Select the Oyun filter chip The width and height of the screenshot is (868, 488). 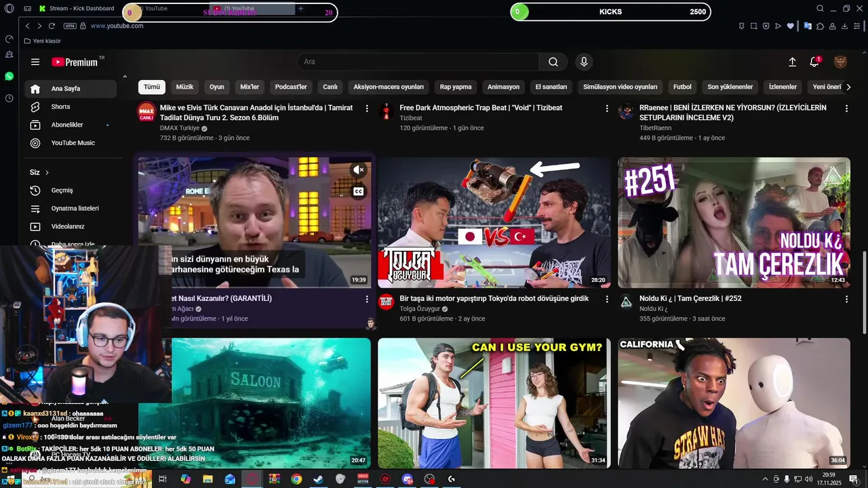(217, 87)
